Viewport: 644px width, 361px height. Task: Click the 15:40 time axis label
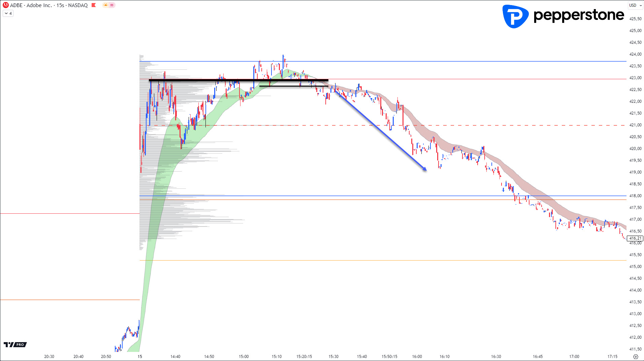(362, 357)
